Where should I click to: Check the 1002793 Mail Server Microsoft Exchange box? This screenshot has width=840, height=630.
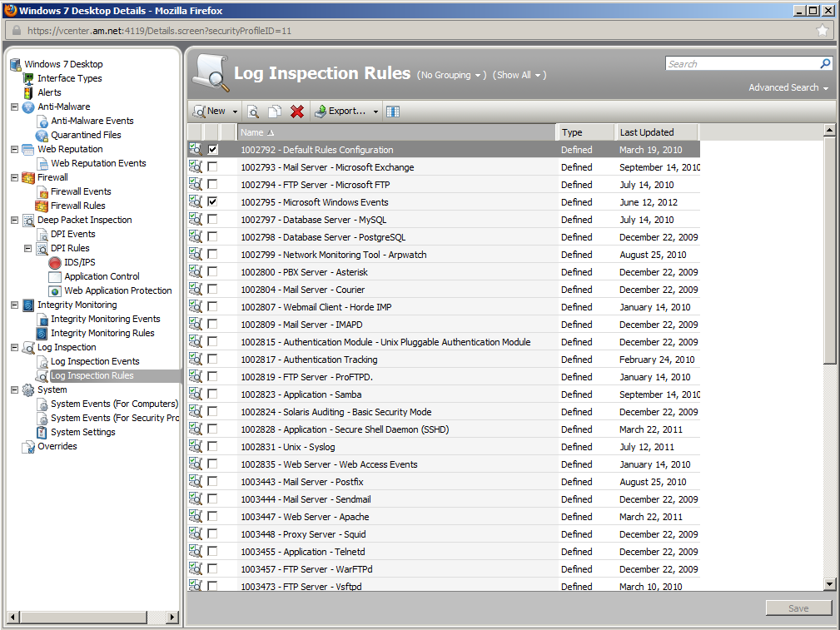click(212, 167)
